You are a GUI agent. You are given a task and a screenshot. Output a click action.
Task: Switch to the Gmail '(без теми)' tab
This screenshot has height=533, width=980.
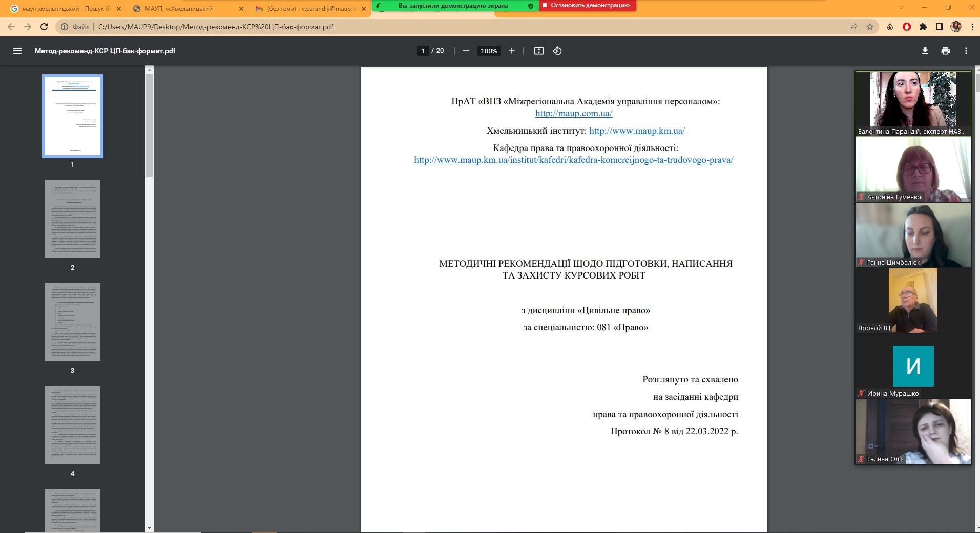(310, 9)
